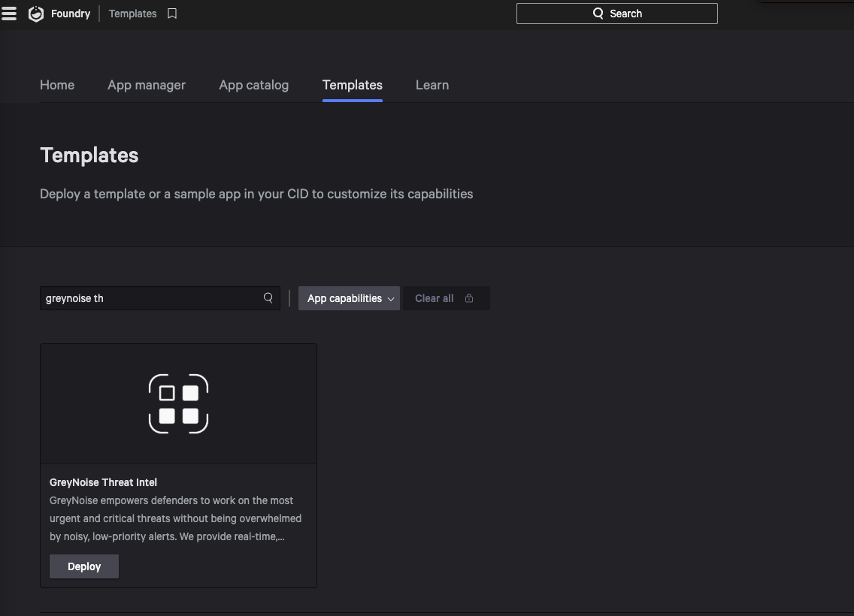Open the global Search bar at top

point(616,14)
